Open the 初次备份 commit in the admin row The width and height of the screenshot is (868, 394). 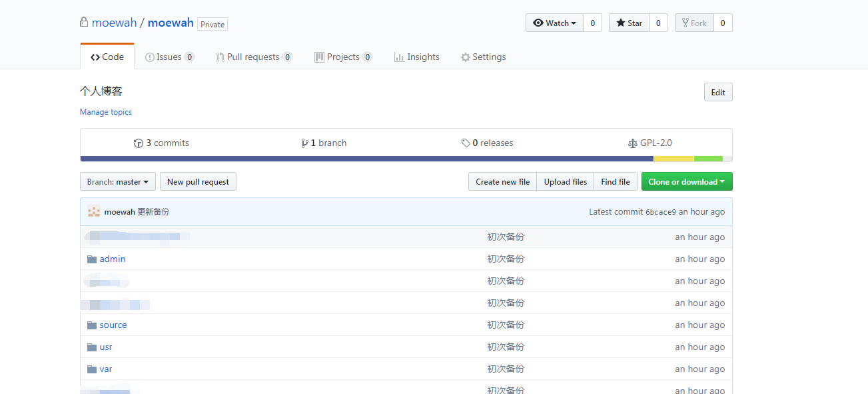click(x=506, y=259)
